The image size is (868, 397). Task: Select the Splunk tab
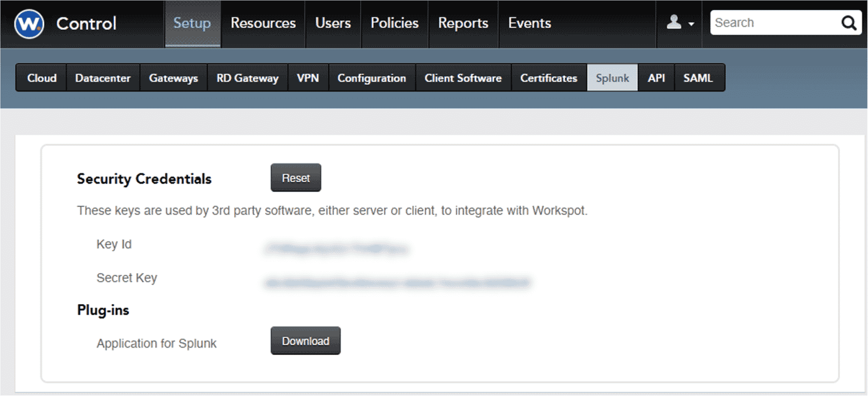pyautogui.click(x=613, y=78)
